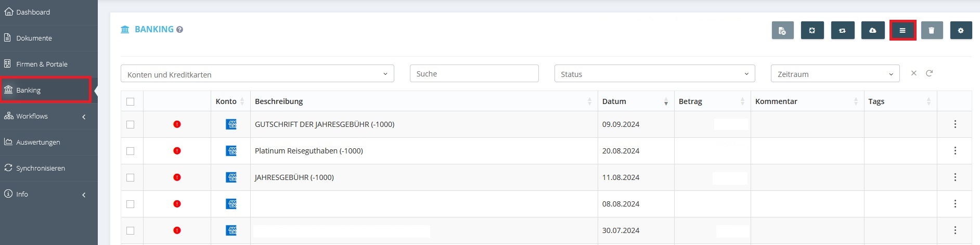Click date 11.08.2024
The width and height of the screenshot is (980, 245).
tap(621, 177)
